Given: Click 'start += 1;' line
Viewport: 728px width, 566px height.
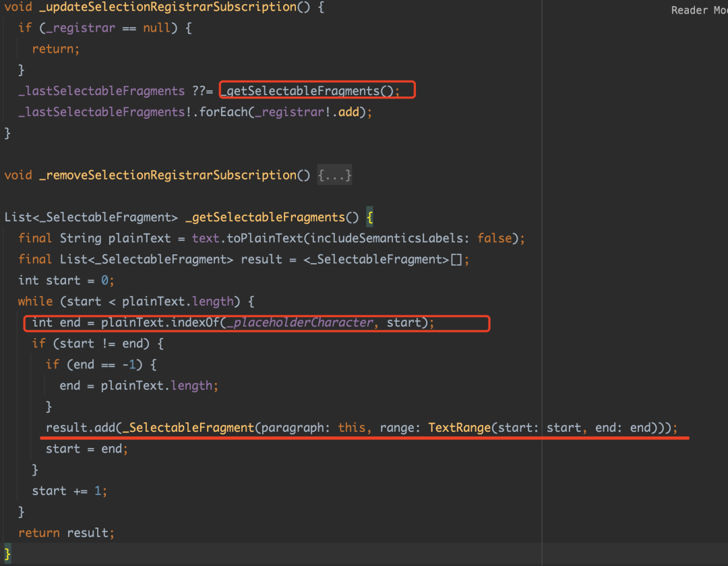Looking at the screenshot, I should (69, 490).
